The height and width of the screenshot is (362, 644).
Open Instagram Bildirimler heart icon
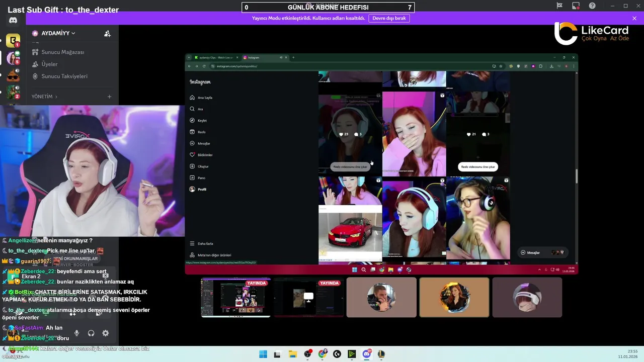coord(192,155)
